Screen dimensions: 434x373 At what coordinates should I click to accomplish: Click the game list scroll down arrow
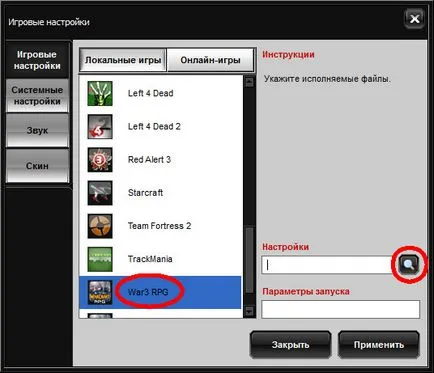[249, 311]
